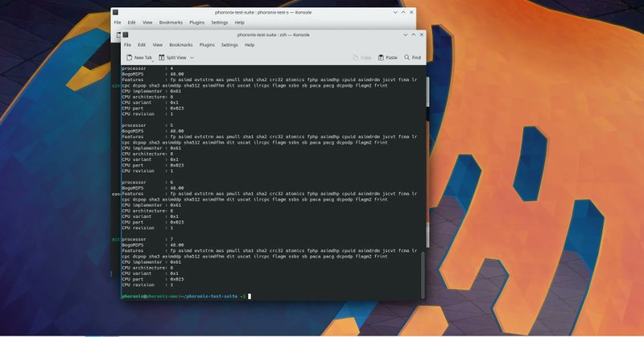Open Edit menu in the back phoronix-test-s Konsole window
Screen dimensions: 644x337
pyautogui.click(x=131, y=23)
